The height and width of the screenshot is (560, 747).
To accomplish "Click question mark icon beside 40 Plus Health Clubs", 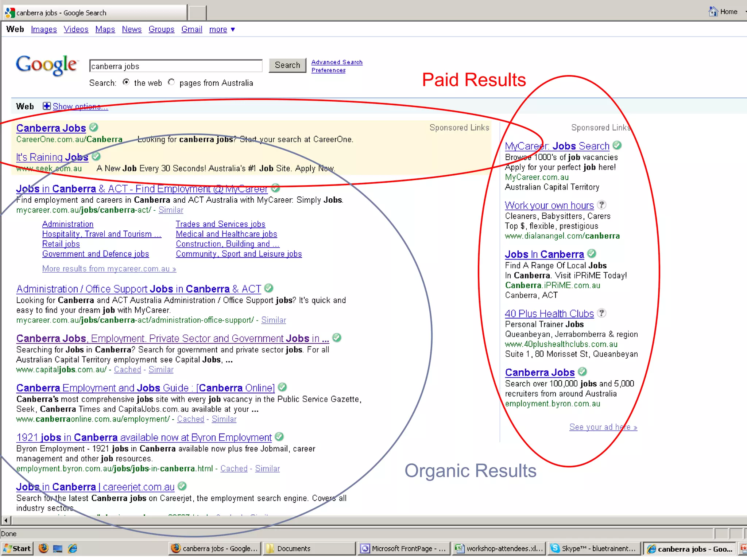I will click(x=602, y=313).
